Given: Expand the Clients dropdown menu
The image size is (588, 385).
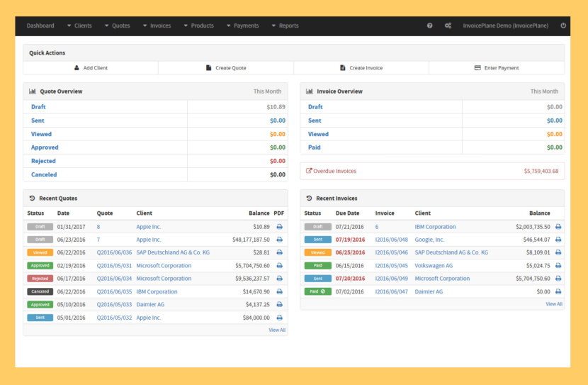Looking at the screenshot, I should click(x=79, y=26).
